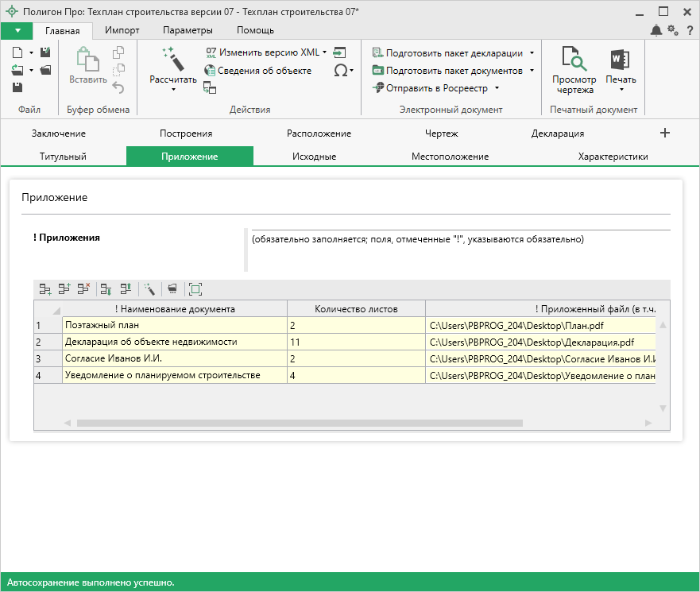Click the notifications bell icon

click(656, 30)
